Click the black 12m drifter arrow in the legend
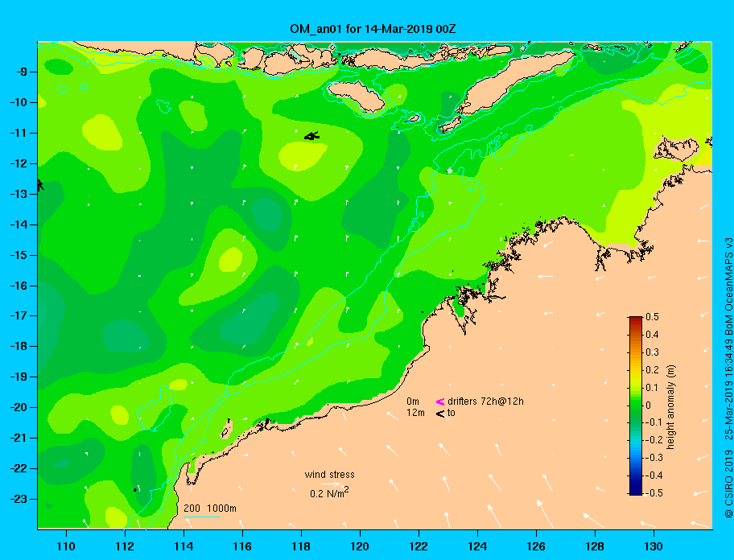 pyautogui.click(x=440, y=413)
